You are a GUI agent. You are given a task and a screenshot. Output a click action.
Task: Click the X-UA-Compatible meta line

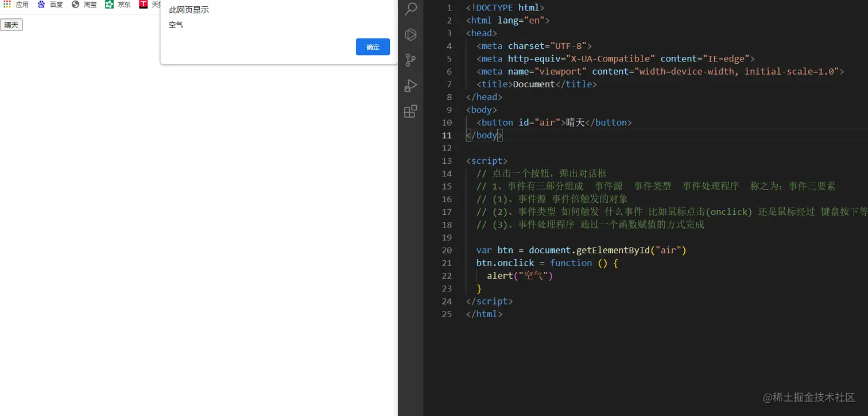(x=615, y=59)
